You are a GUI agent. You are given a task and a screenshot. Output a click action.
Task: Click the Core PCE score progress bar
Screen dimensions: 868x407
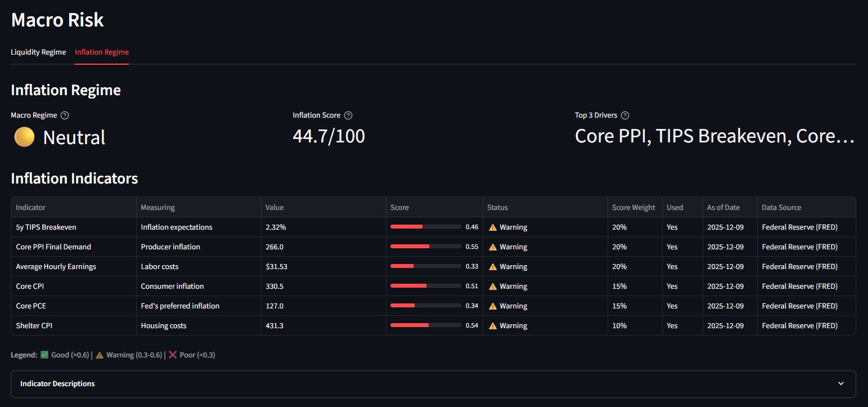425,306
